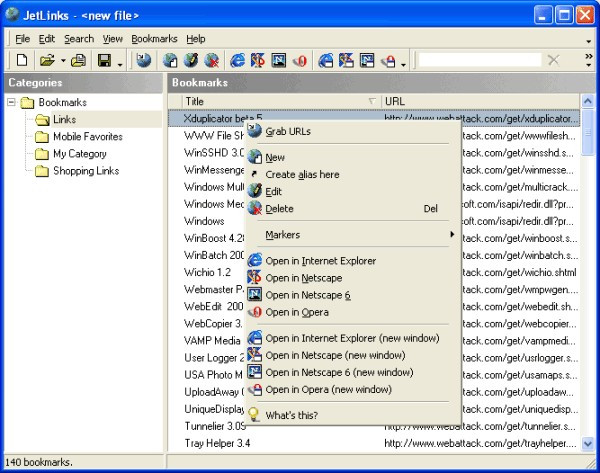
Task: Choose Open in Netscape menu entry
Action: coord(353,278)
